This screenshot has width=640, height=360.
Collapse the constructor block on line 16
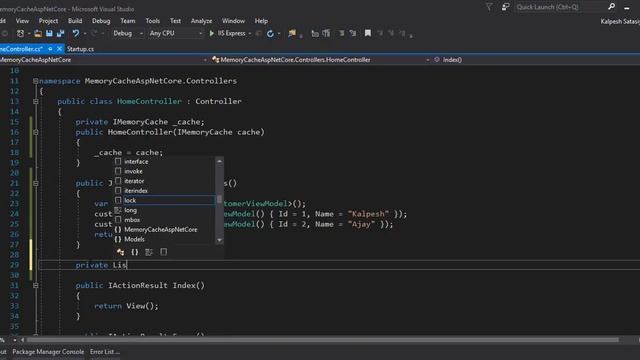pos(36,132)
